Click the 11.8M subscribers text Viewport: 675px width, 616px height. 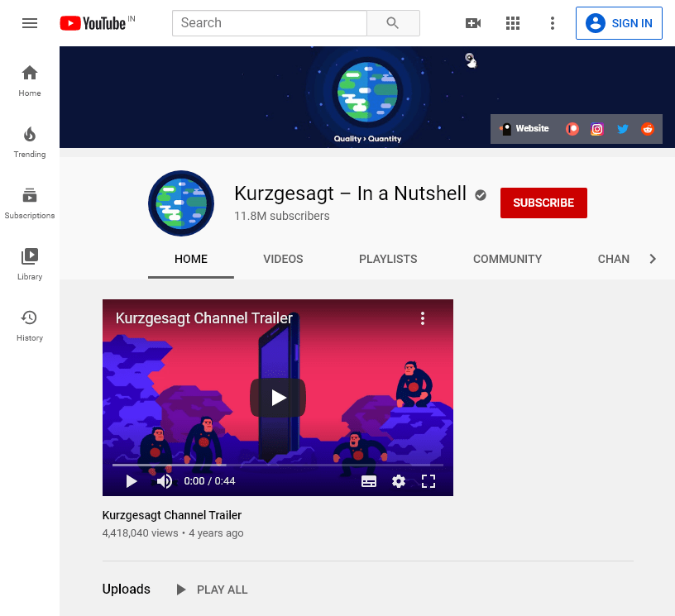coord(282,216)
